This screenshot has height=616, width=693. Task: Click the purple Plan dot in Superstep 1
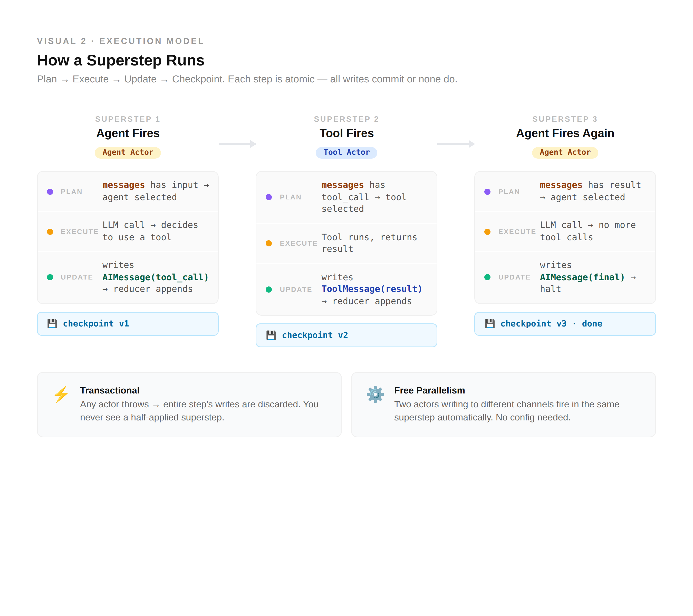pyautogui.click(x=50, y=191)
